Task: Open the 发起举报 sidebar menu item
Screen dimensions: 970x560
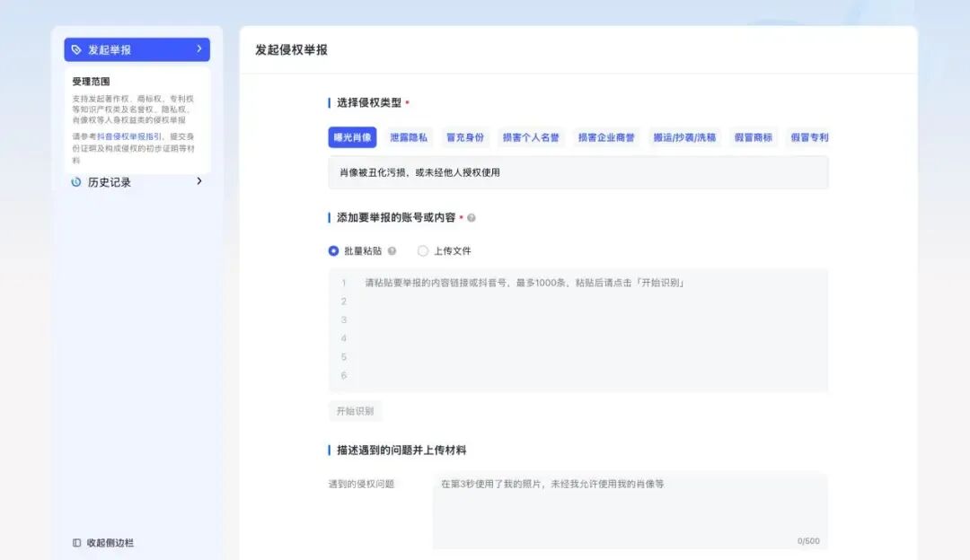Action: [x=137, y=49]
